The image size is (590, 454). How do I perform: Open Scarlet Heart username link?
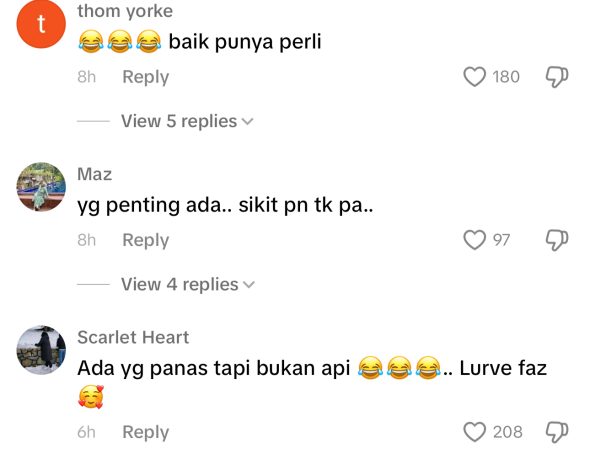click(x=133, y=337)
